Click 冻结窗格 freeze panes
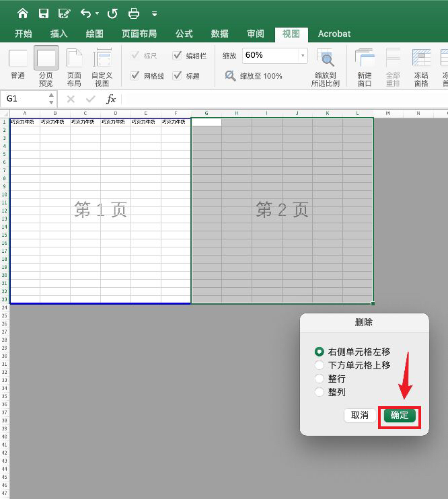 pyautogui.click(x=421, y=67)
